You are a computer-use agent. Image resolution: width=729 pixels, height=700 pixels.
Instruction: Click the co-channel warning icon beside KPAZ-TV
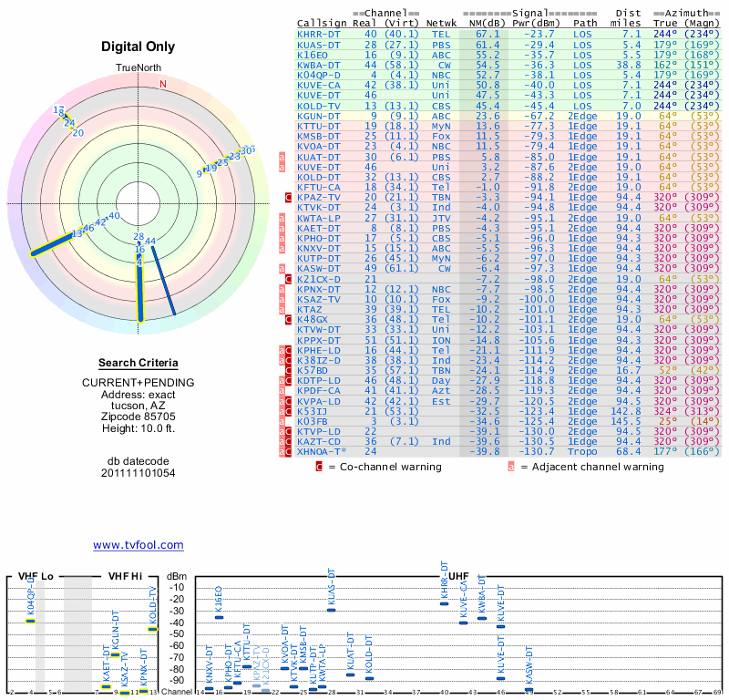(288, 197)
